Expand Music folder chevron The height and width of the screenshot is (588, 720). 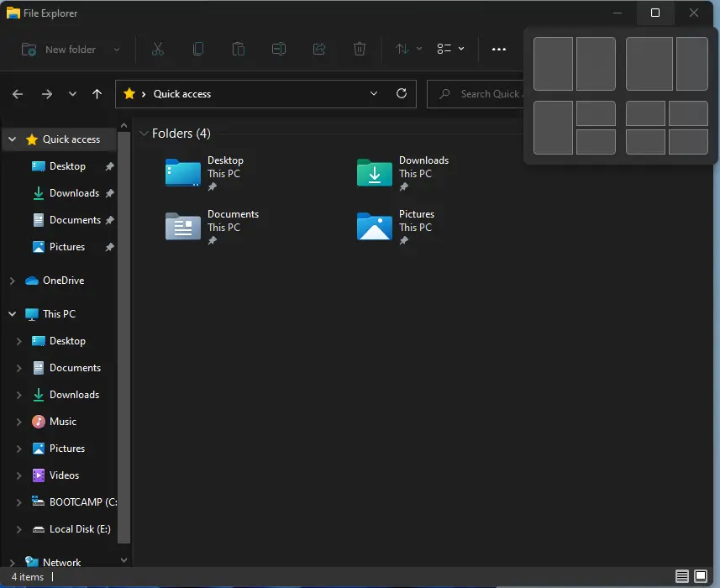click(18, 422)
